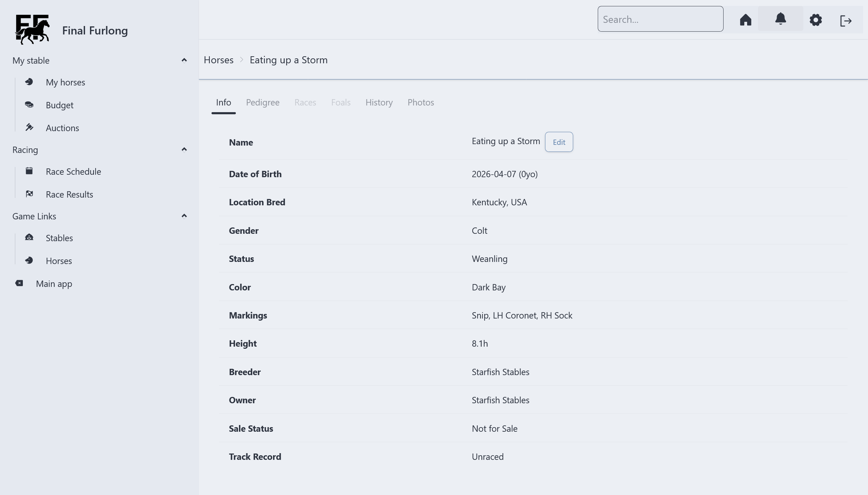The height and width of the screenshot is (495, 868).
Task: Click the home icon in header
Action: tap(745, 20)
